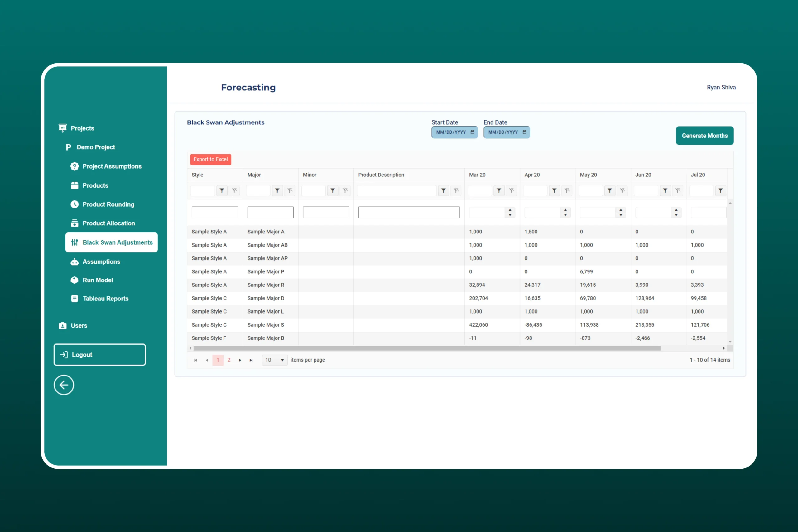Click the Product Description edit input field
This screenshot has height=532, width=798.
point(409,212)
